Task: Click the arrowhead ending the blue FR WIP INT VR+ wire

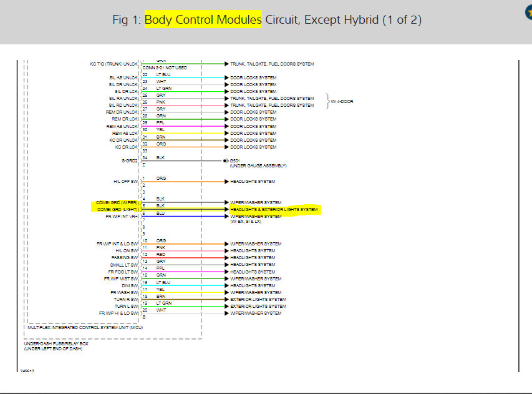Action: pyautogui.click(x=226, y=217)
